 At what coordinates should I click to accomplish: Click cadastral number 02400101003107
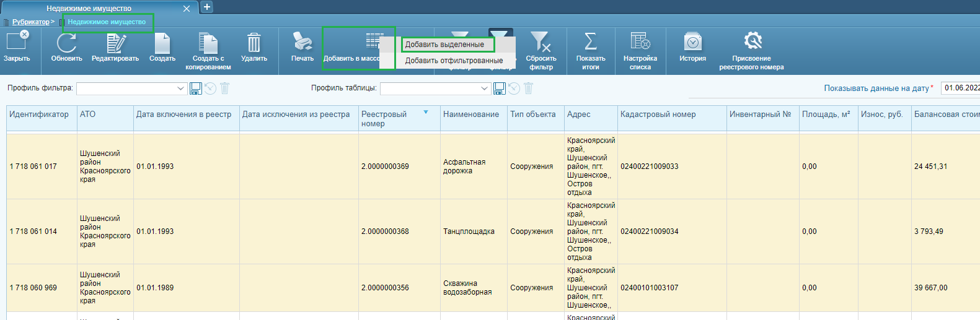(x=650, y=288)
